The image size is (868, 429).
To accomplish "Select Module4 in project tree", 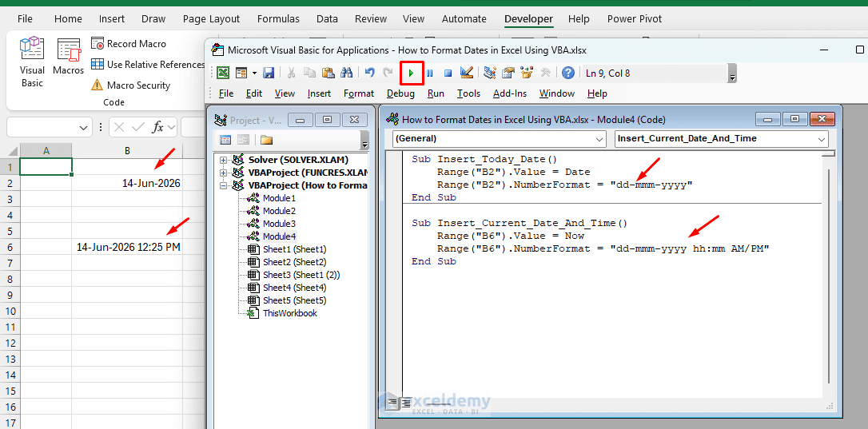I will (279, 236).
